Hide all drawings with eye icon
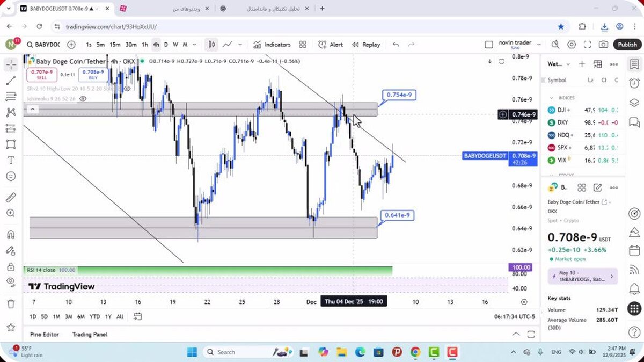644x362 pixels. (x=11, y=282)
